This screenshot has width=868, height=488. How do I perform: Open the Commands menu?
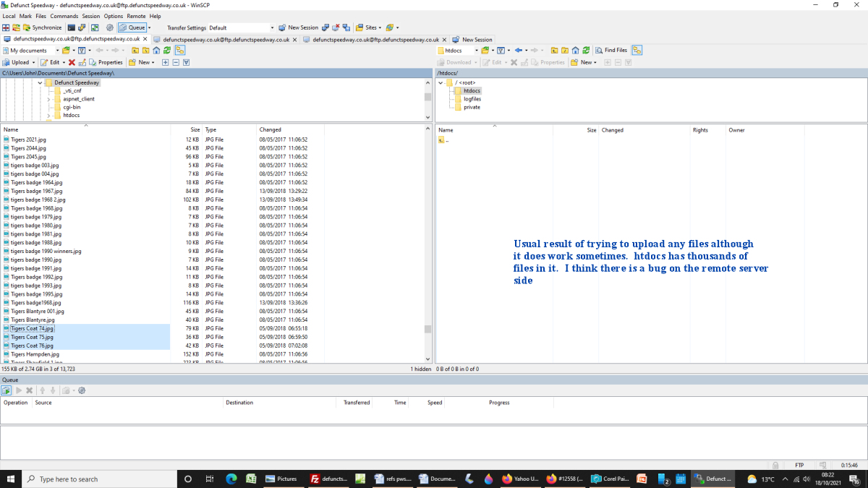64,16
